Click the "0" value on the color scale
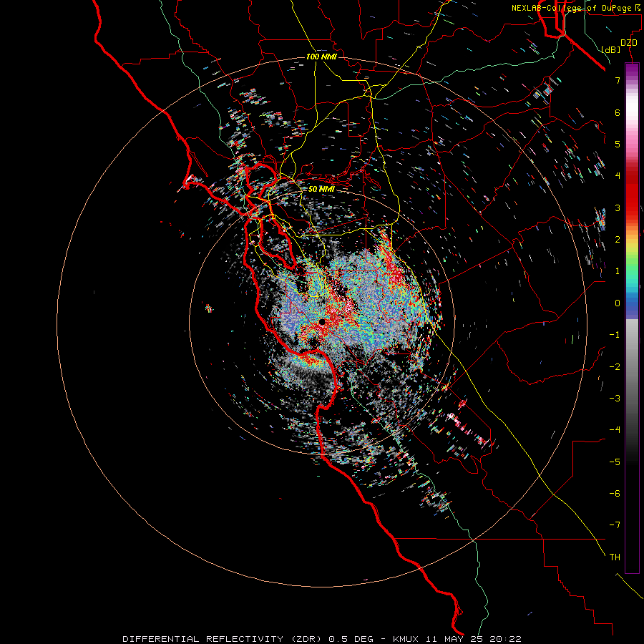Viewport: 644px width, 644px height. pos(618,303)
